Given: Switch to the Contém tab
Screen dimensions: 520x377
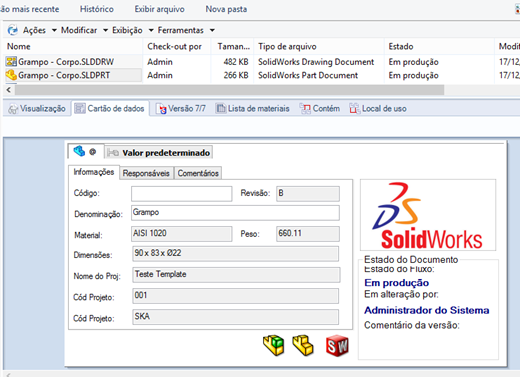Looking at the screenshot, I should click(x=319, y=109).
